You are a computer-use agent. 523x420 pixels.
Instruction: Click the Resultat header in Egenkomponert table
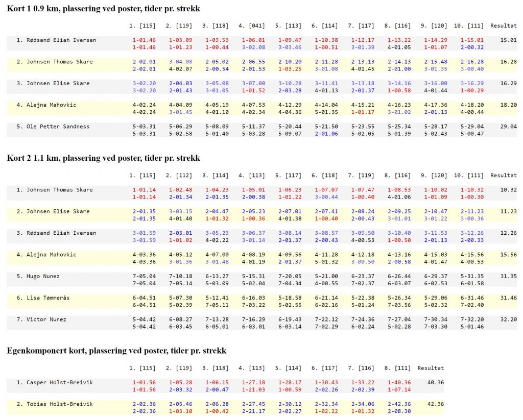[431, 367]
